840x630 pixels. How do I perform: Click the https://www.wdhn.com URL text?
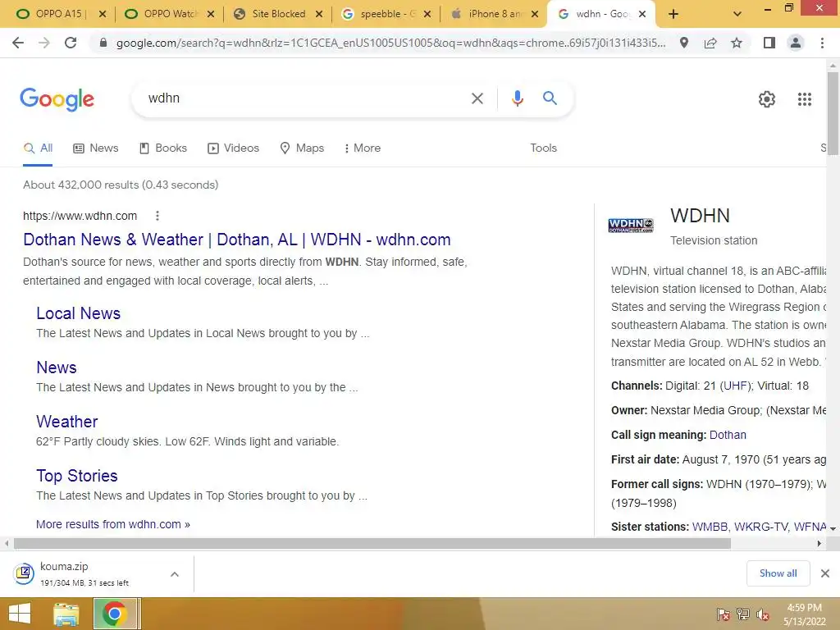pyautogui.click(x=80, y=216)
